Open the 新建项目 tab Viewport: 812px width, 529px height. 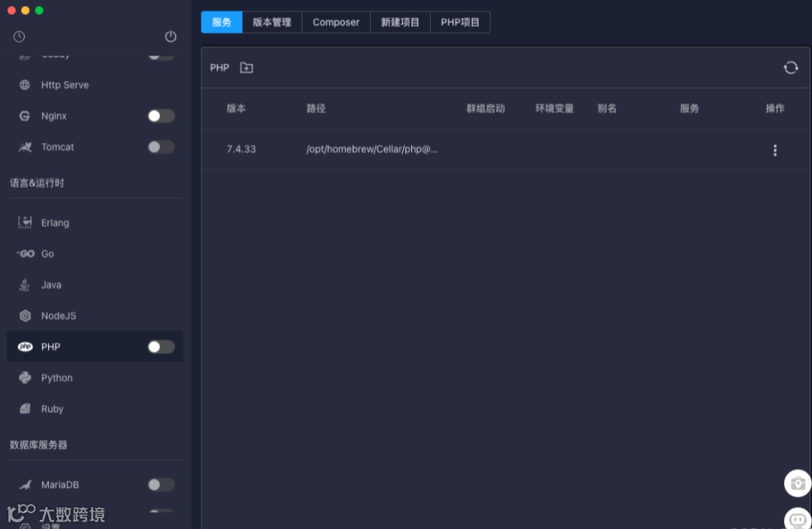(400, 22)
